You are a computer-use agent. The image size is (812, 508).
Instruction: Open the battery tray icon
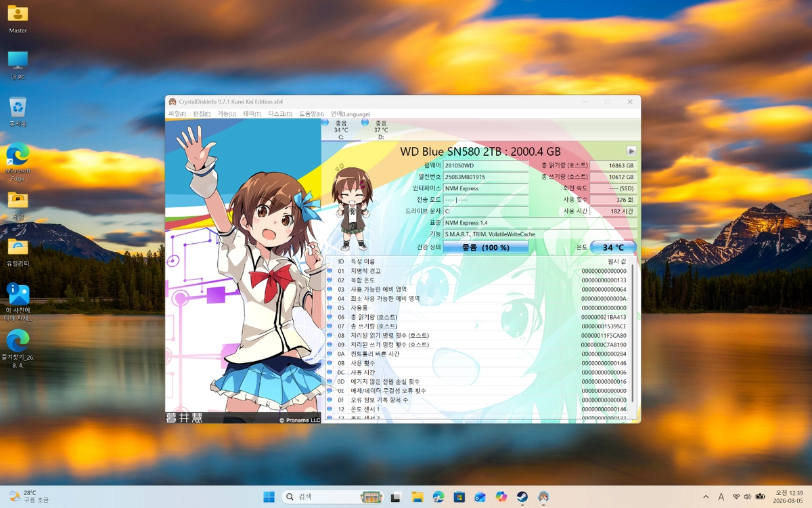point(760,496)
